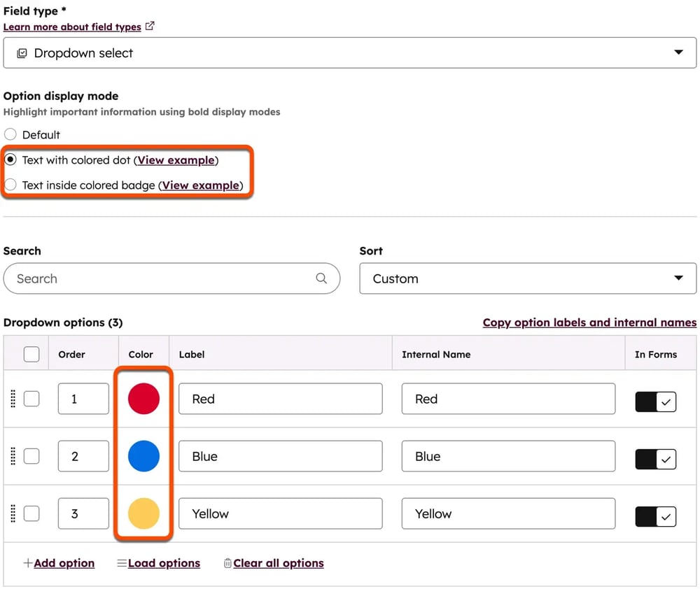This screenshot has height=589, width=700.
Task: Toggle In Forms switch for Red option
Action: (655, 402)
